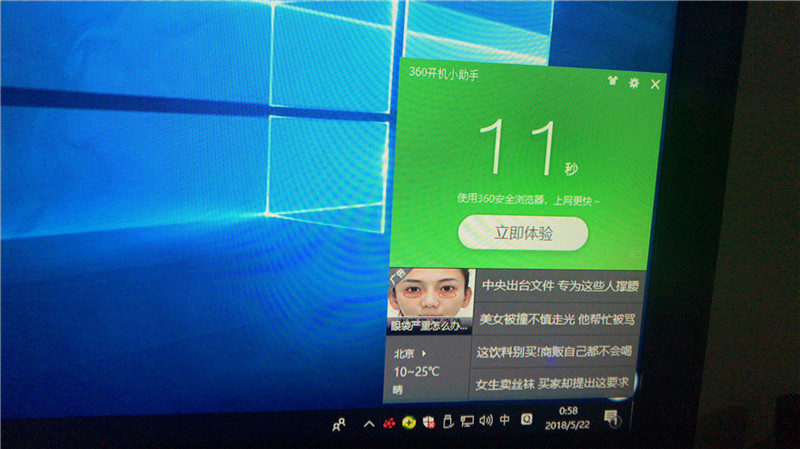This screenshot has height=449, width=800.
Task: Close the 360开机小助手 popup
Action: [655, 84]
